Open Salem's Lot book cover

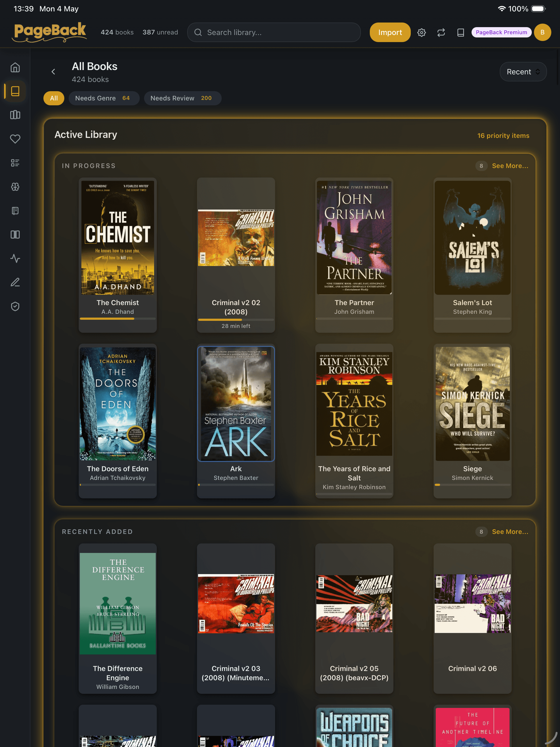point(472,238)
